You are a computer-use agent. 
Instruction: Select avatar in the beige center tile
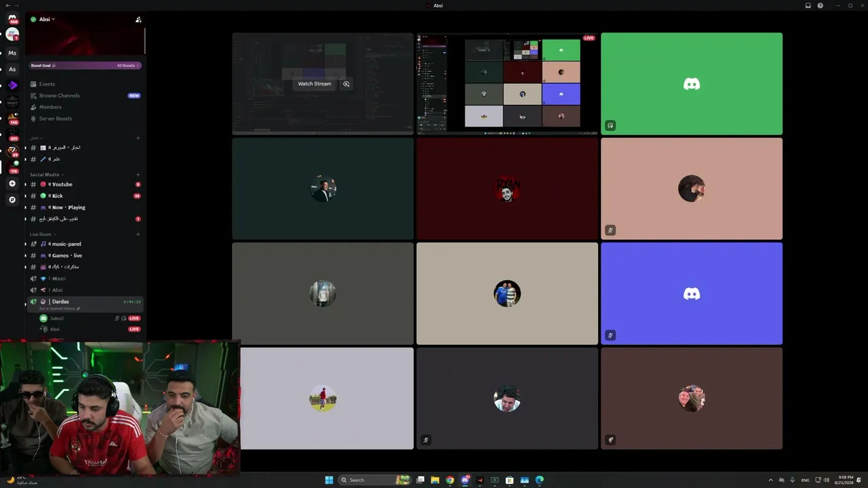[507, 293]
